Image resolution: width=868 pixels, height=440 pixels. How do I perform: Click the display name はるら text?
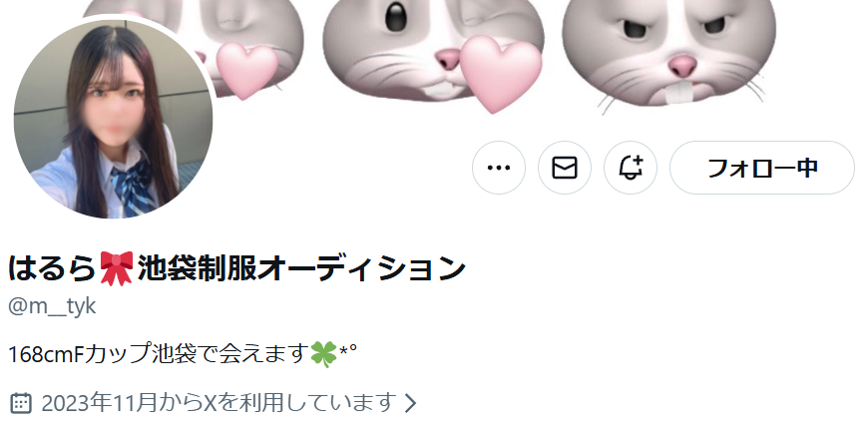[53, 268]
